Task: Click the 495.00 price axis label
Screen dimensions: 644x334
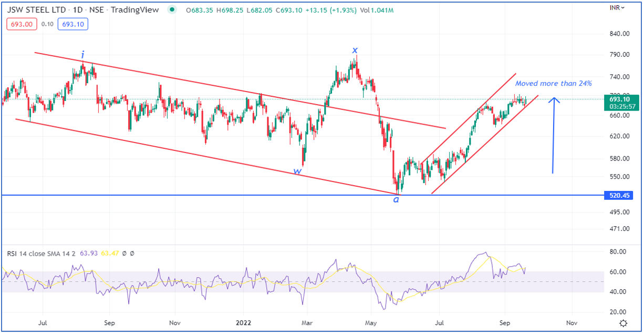Action: [x=619, y=212]
